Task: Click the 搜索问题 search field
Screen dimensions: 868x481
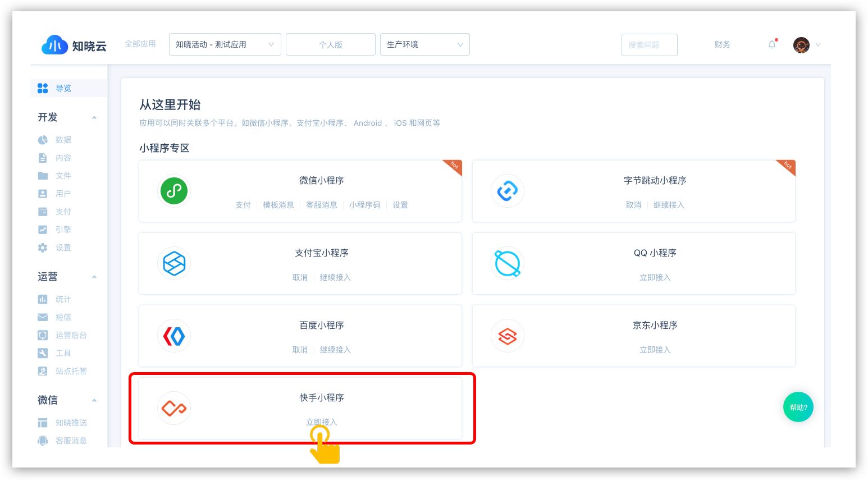Action: point(650,45)
